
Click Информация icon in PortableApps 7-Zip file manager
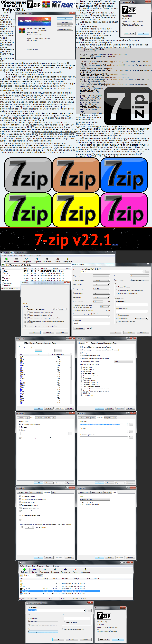[68, 259]
